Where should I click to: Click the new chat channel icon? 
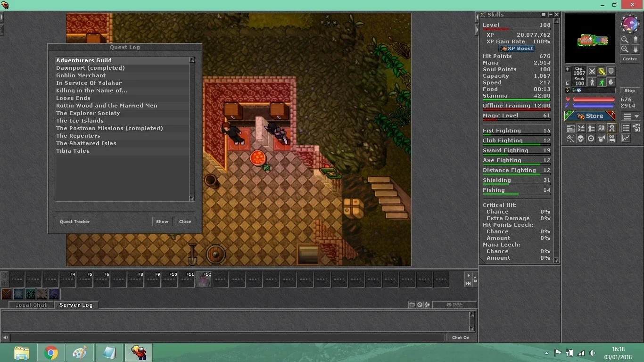point(412,304)
